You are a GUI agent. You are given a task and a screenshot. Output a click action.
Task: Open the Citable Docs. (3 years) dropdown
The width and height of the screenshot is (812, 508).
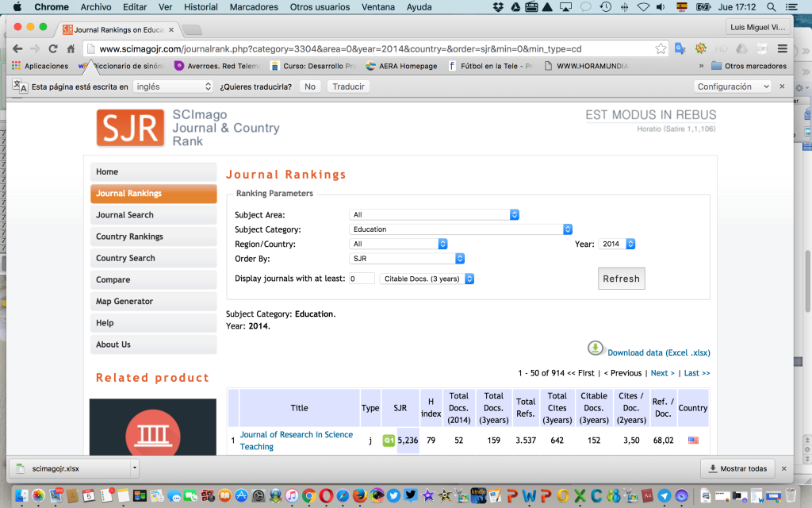427,279
